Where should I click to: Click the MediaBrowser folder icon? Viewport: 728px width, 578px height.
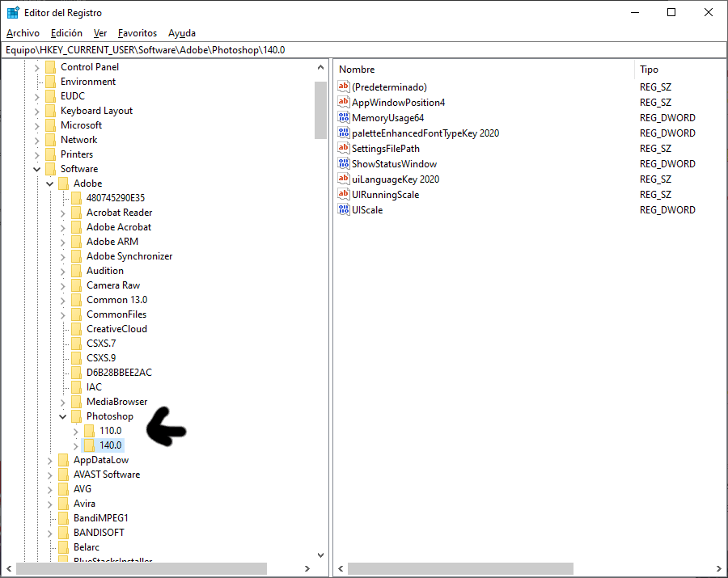(x=77, y=402)
